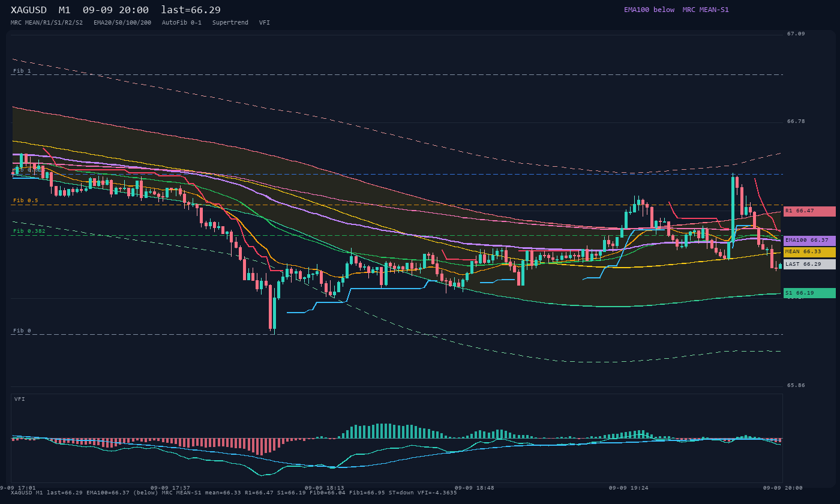This screenshot has height=504, width=840.
Task: Select the M1 timeframe text in the title
Action: coord(65,10)
